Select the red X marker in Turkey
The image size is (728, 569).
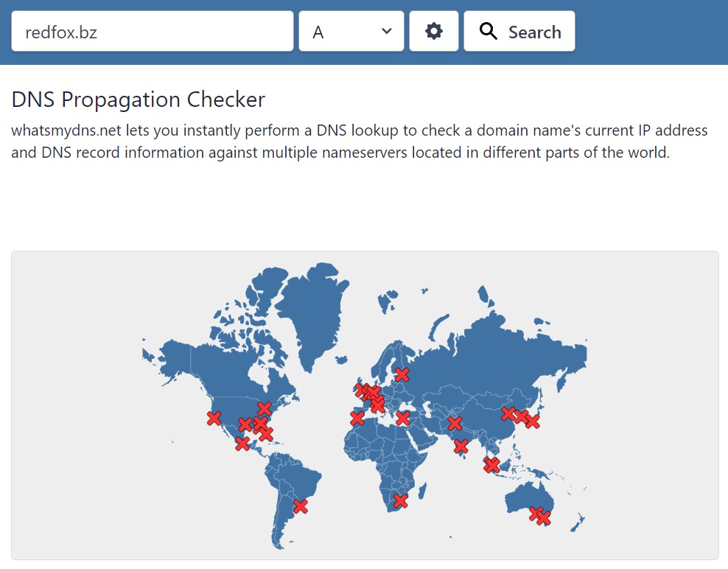[x=402, y=418]
